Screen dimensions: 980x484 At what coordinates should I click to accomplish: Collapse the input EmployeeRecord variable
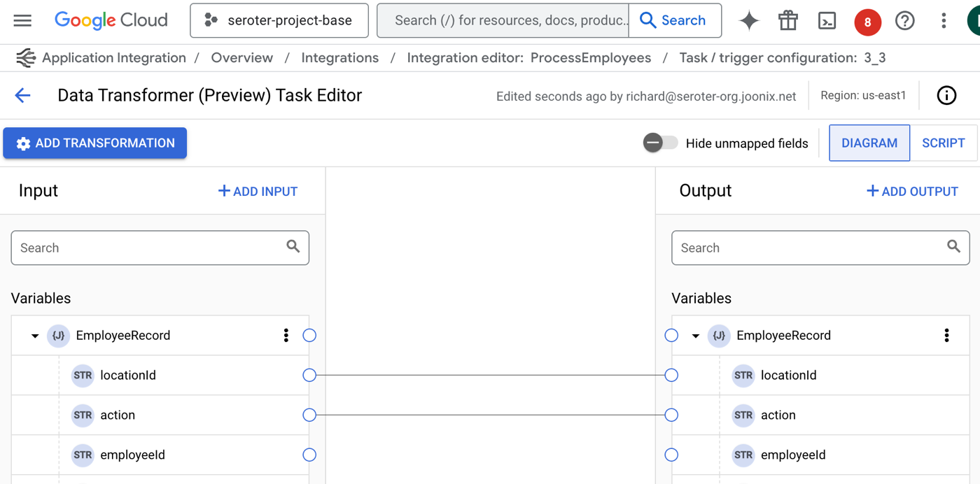[x=35, y=336]
